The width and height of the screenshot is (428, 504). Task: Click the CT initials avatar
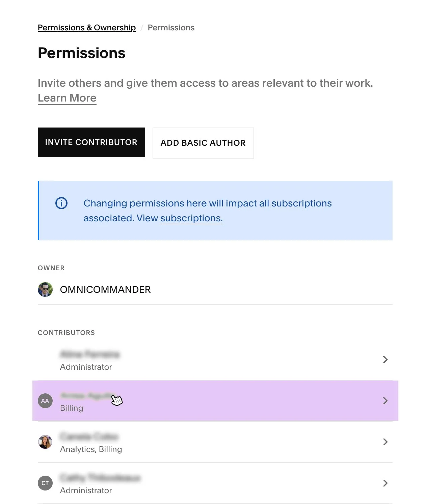pos(45,483)
